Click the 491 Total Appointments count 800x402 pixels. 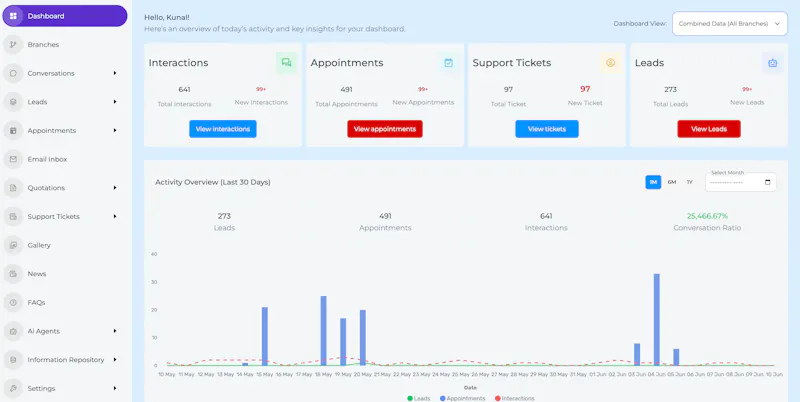[x=346, y=89]
